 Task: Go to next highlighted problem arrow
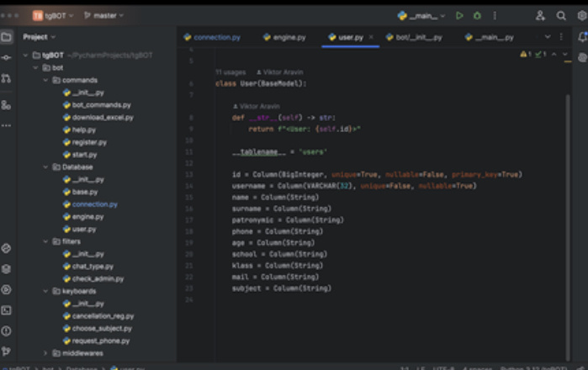[x=564, y=55]
